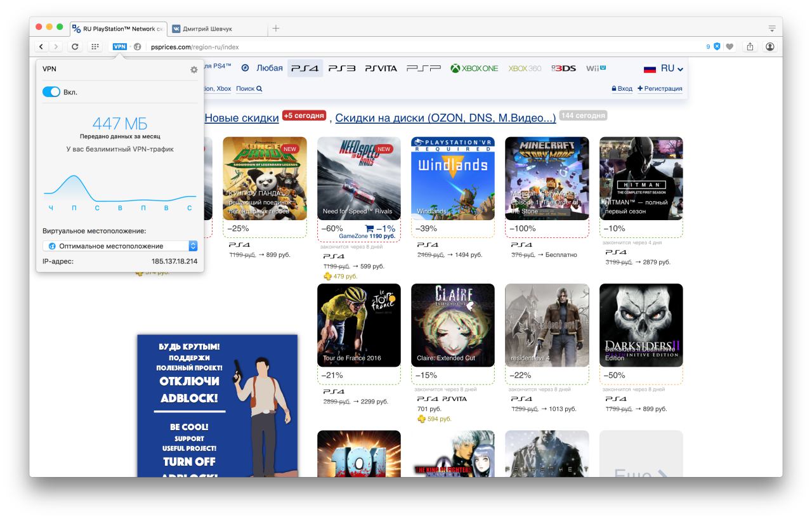Image resolution: width=812 pixels, height=519 pixels.
Task: Select the Xbox 360 platform logo
Action: click(x=525, y=69)
